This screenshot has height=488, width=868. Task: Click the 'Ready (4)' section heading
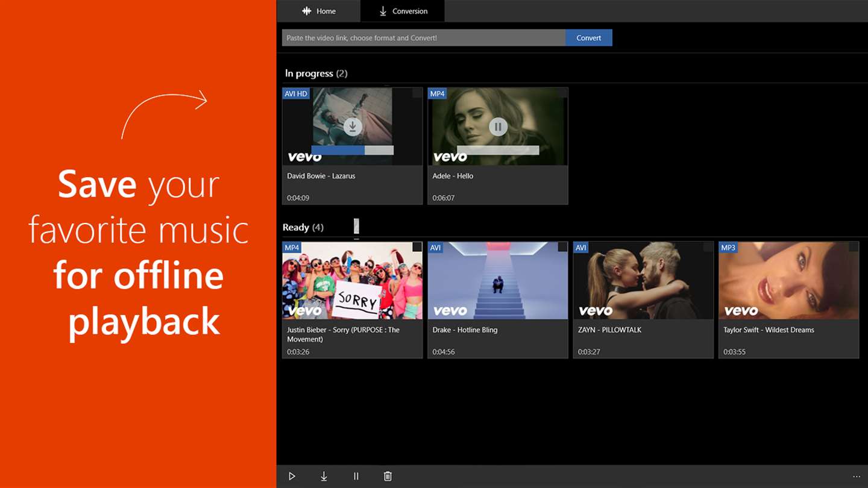[x=303, y=227]
